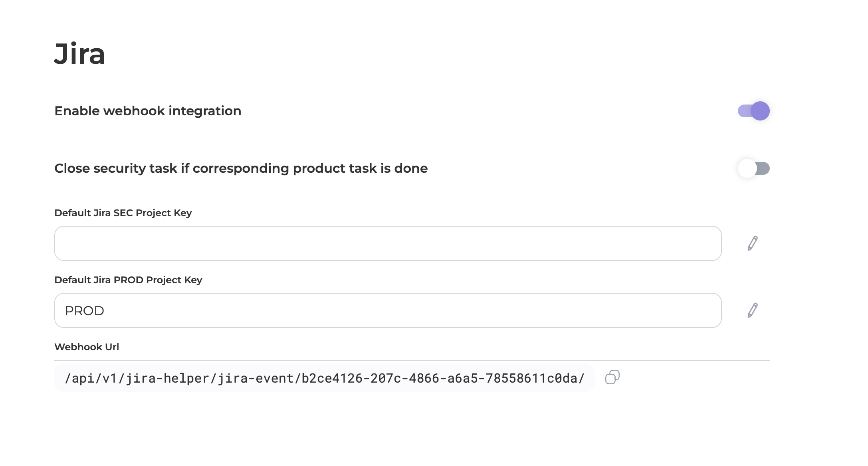Click the 'Enable webhook integration' label

point(148,111)
